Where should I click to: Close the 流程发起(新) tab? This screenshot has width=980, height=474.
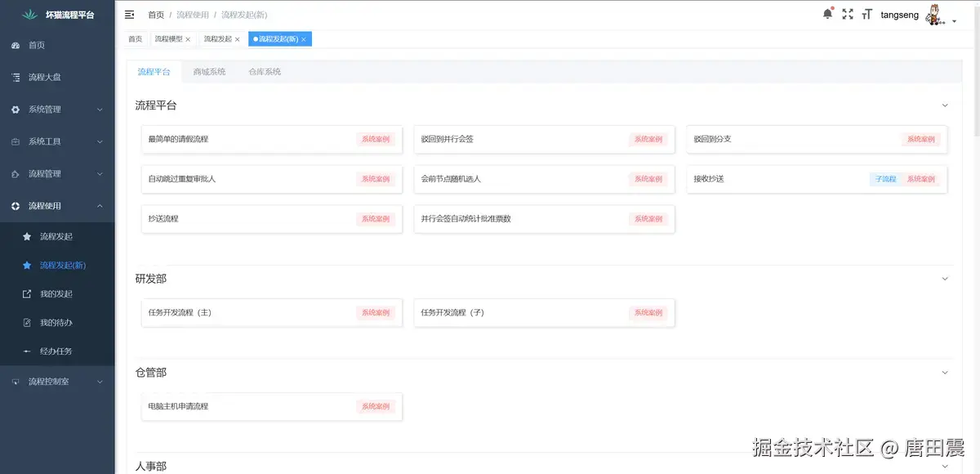click(x=304, y=39)
